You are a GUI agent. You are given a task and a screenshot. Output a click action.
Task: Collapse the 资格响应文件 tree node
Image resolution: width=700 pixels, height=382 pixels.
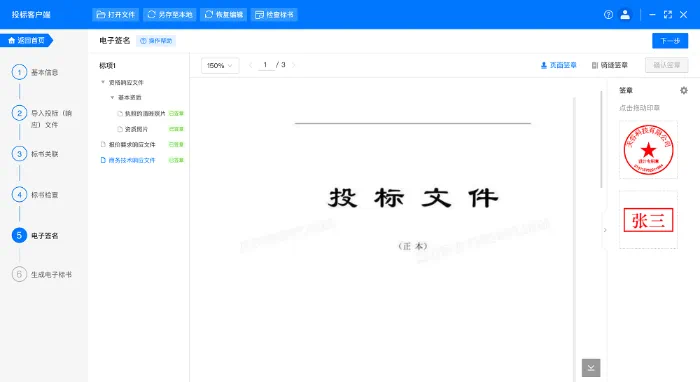pyautogui.click(x=103, y=82)
